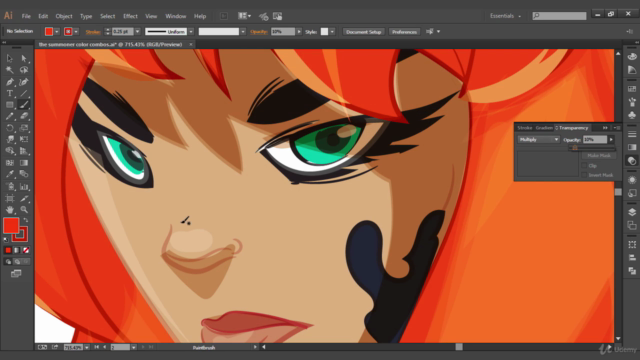The height and width of the screenshot is (360, 640).
Task: Select the Line Segment tool
Action: (24, 93)
